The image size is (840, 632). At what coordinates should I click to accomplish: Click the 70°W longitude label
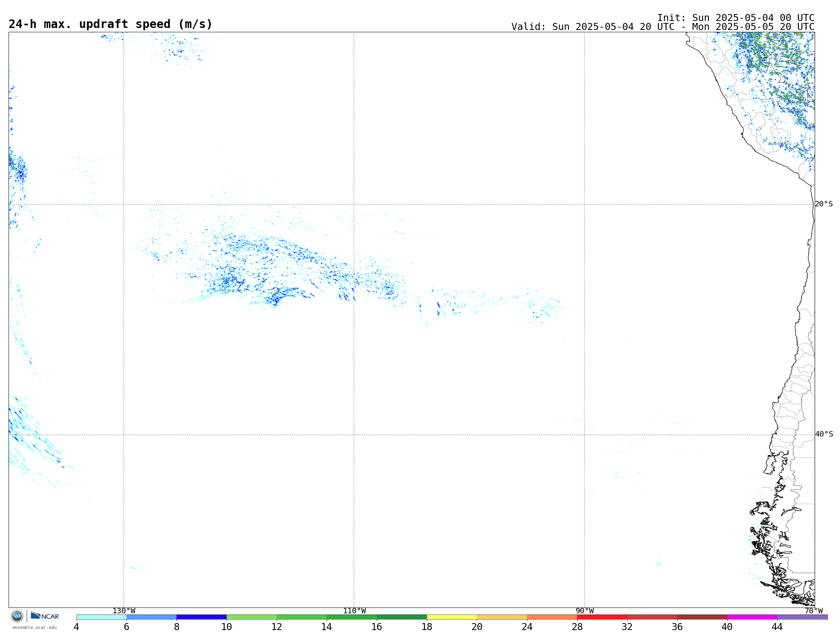(814, 611)
